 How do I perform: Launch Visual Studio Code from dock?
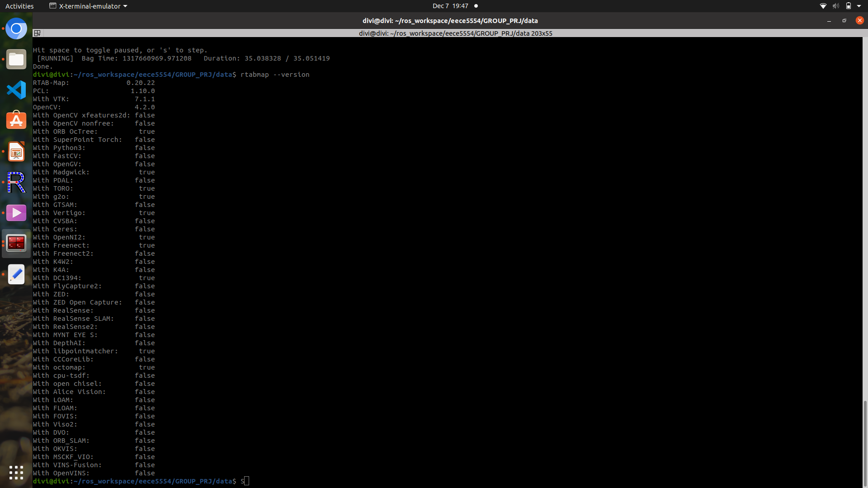[x=16, y=90]
